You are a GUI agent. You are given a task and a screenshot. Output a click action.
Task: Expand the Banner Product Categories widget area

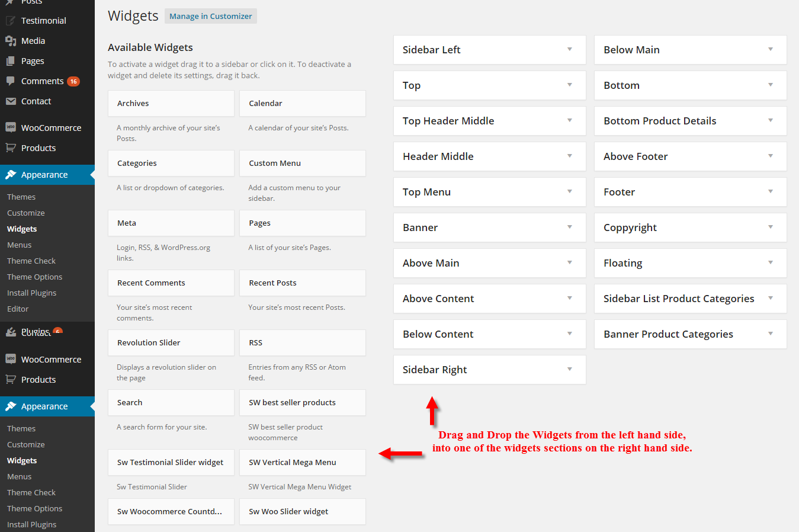691,334
